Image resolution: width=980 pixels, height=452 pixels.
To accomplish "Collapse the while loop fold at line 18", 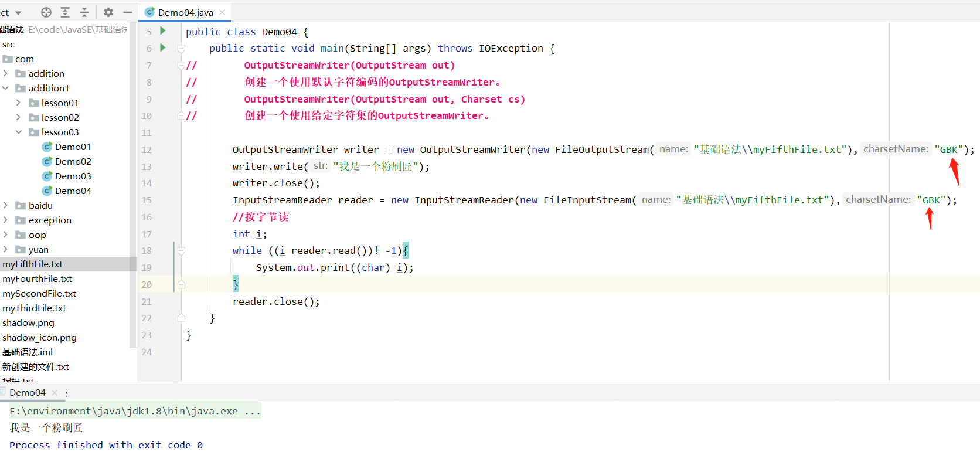I will tap(181, 250).
